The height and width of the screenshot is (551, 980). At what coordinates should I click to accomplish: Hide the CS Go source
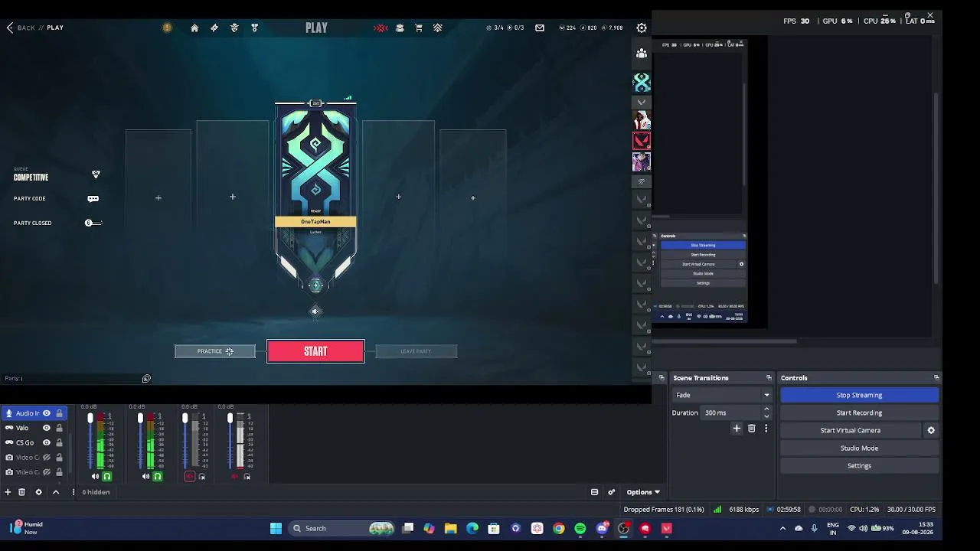(47, 442)
